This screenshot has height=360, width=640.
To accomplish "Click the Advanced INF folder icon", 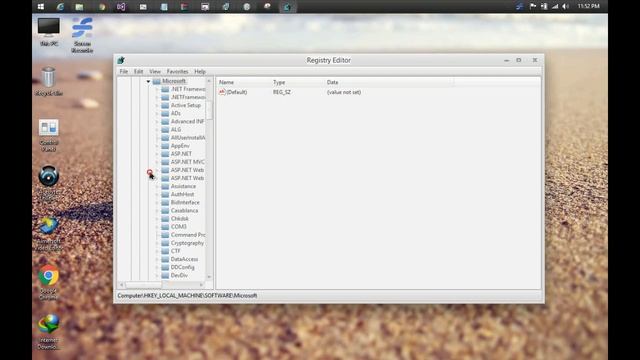I will (x=165, y=122).
